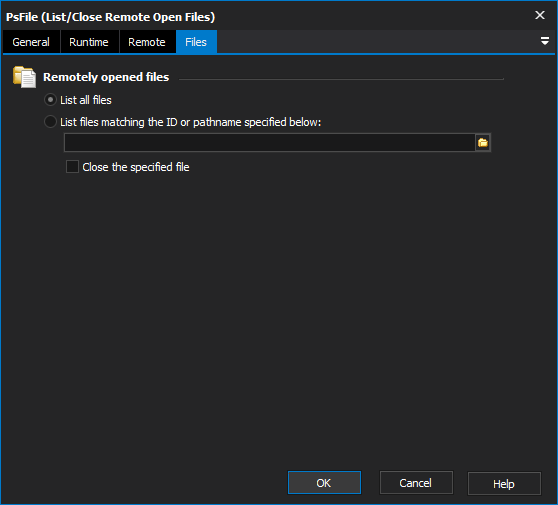Open Help for this dialog
558x505 pixels.
pos(504,483)
